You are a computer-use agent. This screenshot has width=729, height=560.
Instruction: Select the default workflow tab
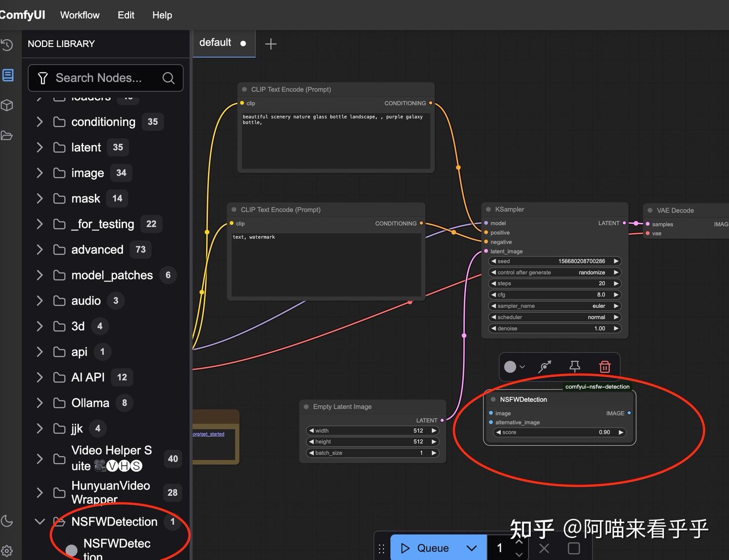224,43
